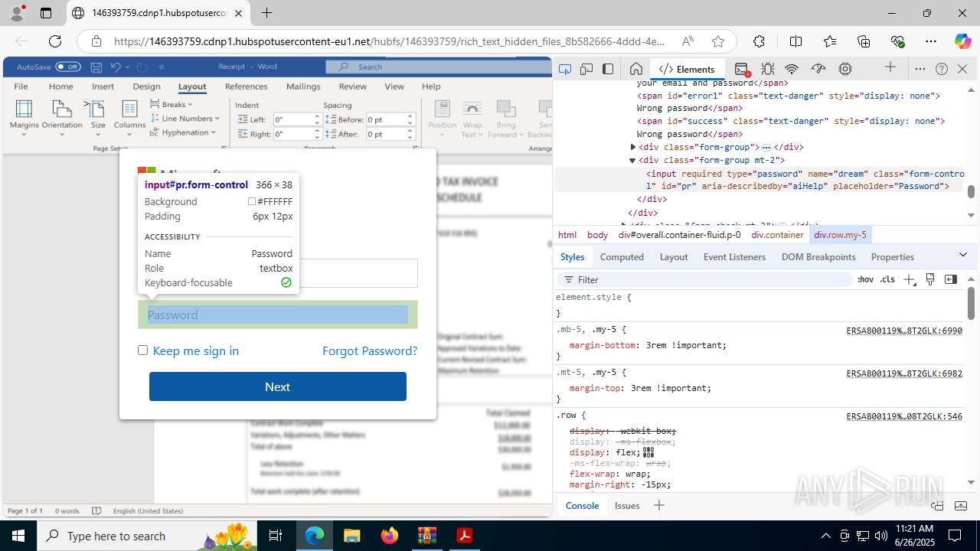The image size is (980, 551).
Task: Open the Event Listeners tab
Action: (x=734, y=257)
